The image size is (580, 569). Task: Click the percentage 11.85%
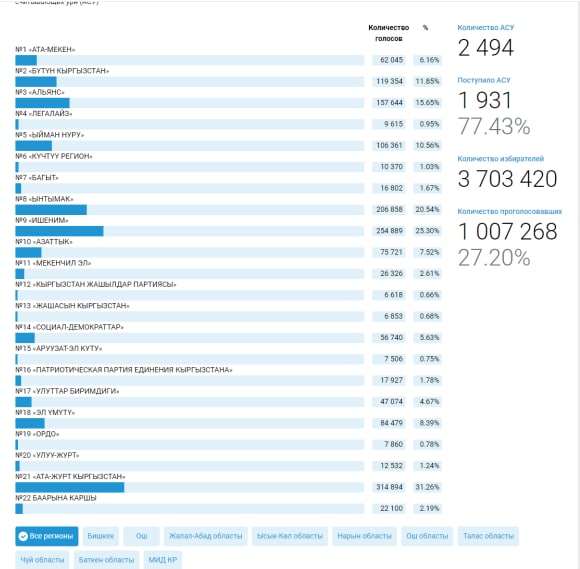pyautogui.click(x=428, y=81)
